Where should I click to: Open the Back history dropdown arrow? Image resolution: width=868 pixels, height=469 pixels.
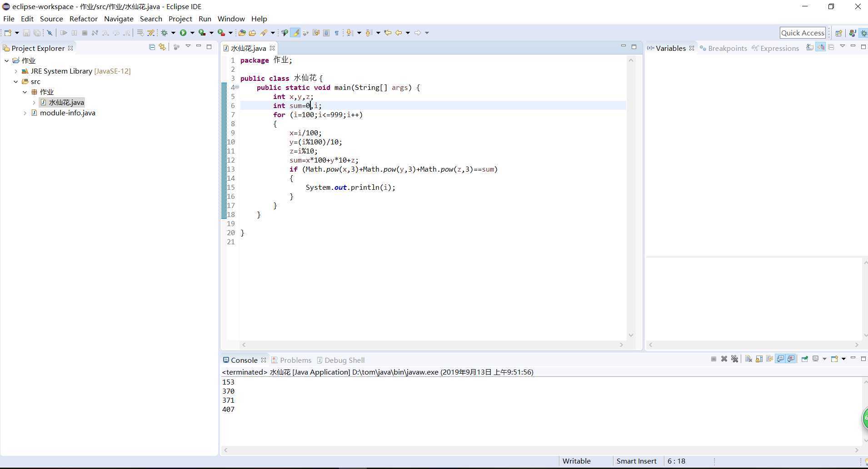point(408,33)
